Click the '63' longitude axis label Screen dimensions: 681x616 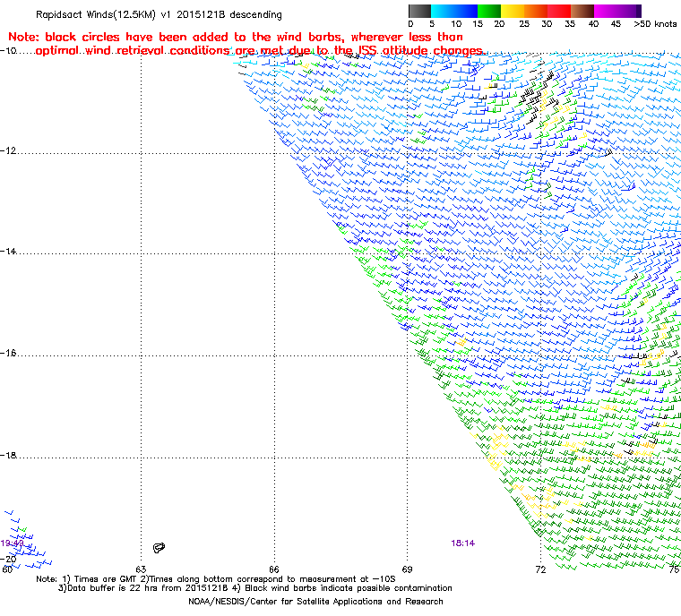[x=142, y=569]
